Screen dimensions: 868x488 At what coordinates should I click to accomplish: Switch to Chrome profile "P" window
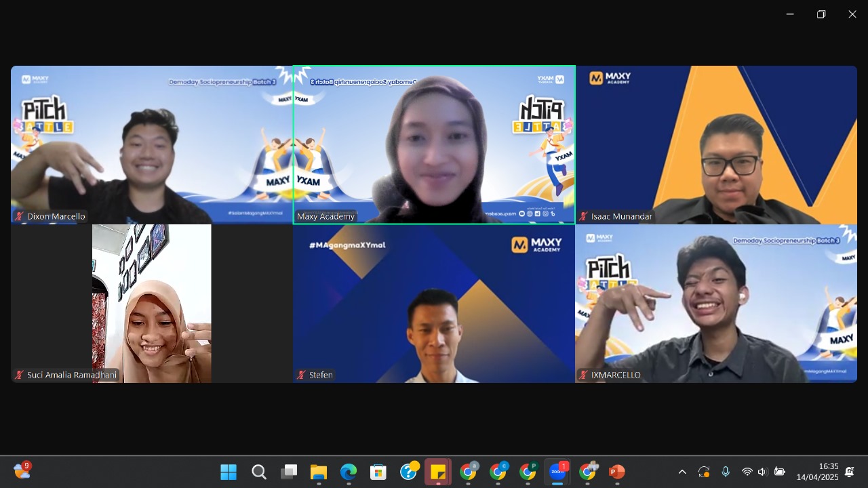click(528, 471)
